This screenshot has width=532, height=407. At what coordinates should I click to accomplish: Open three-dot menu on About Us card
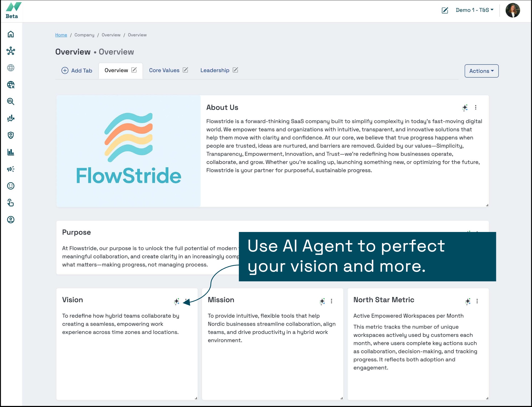476,107
